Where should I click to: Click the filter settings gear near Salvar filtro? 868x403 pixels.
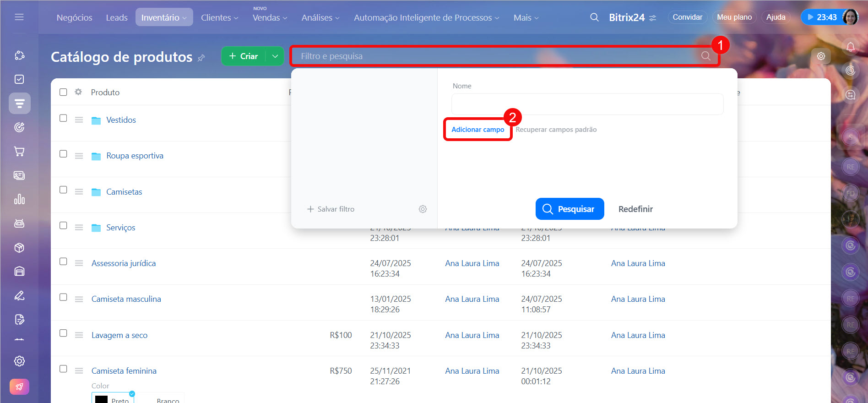click(x=423, y=209)
